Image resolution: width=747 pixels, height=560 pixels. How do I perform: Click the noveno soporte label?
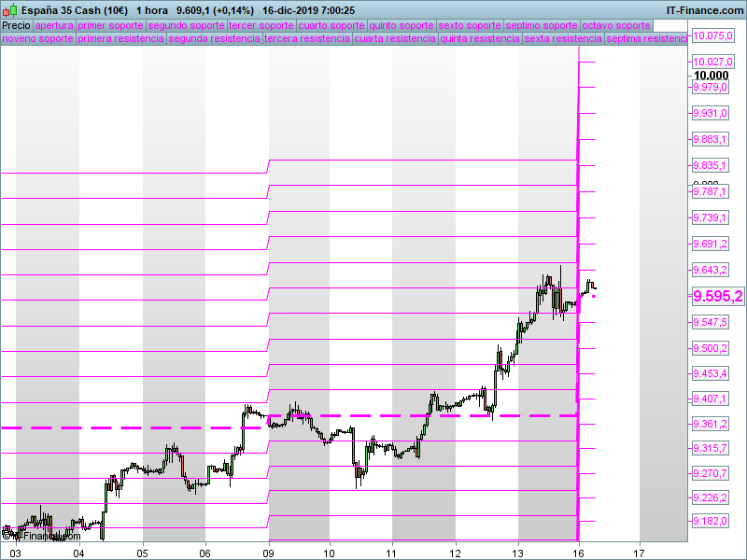(x=37, y=38)
